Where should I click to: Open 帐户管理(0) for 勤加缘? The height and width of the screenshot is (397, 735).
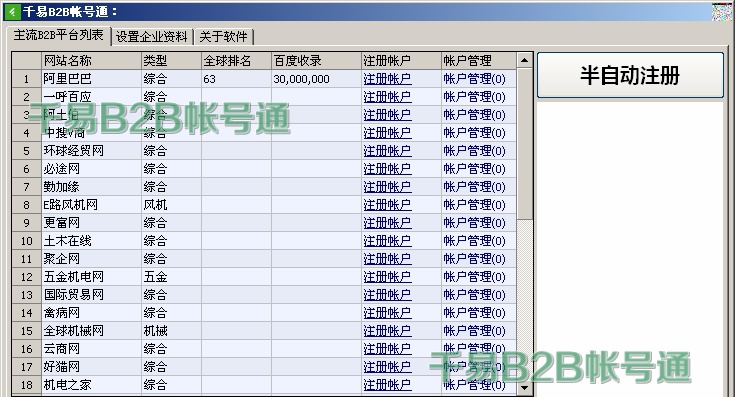474,187
